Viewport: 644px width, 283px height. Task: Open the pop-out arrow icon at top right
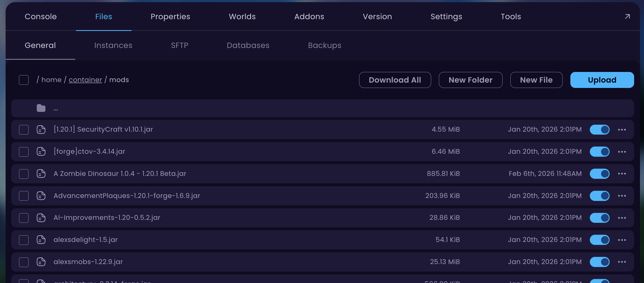627,17
